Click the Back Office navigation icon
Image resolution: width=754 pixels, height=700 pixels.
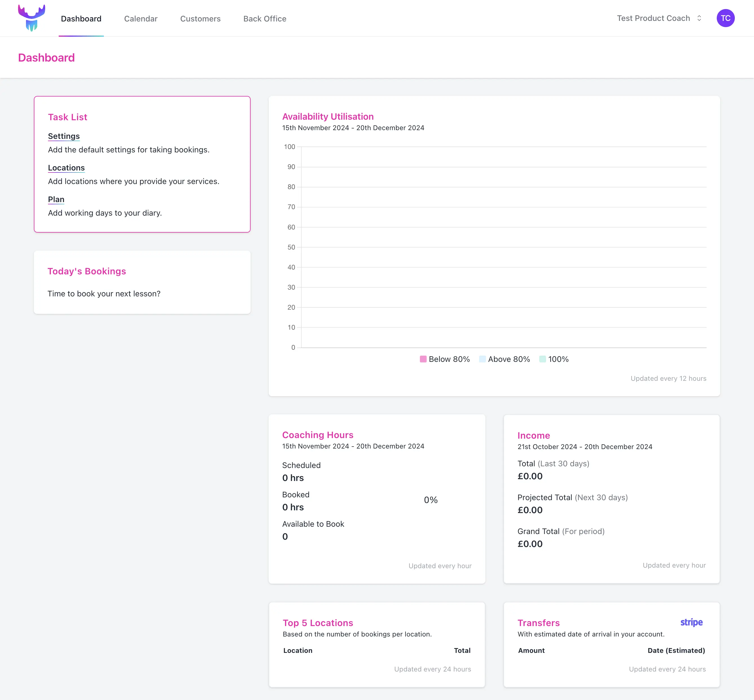tap(264, 18)
